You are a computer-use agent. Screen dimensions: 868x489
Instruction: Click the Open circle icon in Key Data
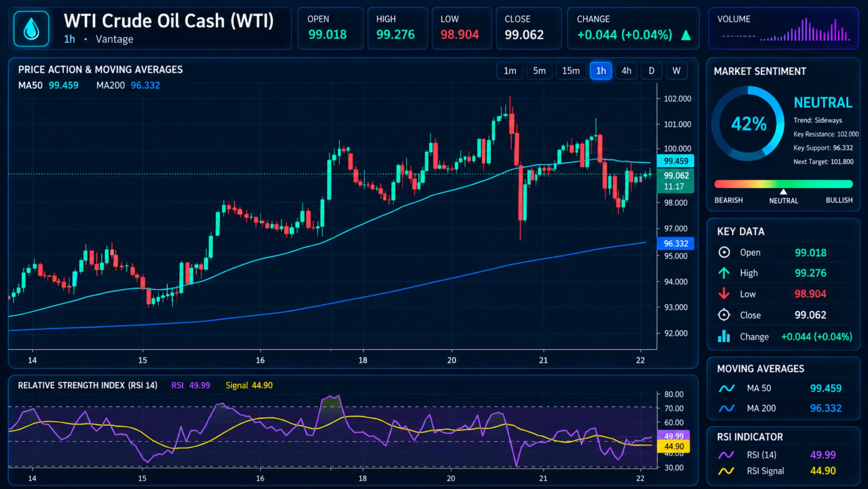point(724,252)
